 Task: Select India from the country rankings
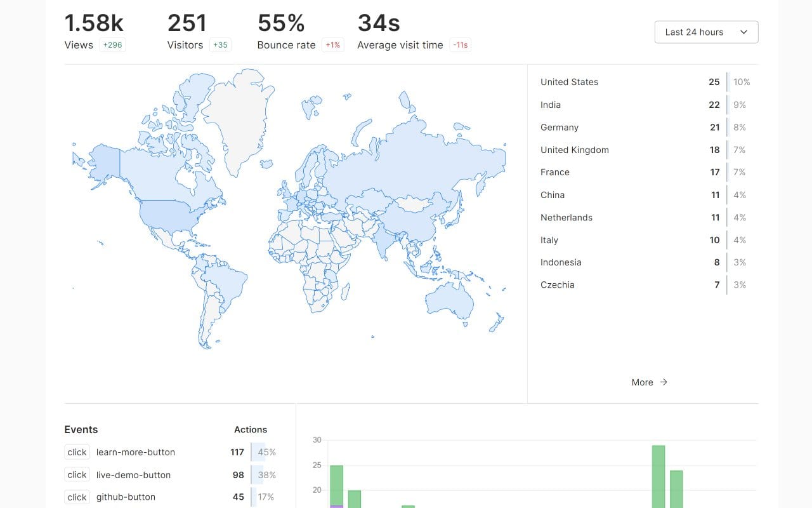(x=549, y=105)
